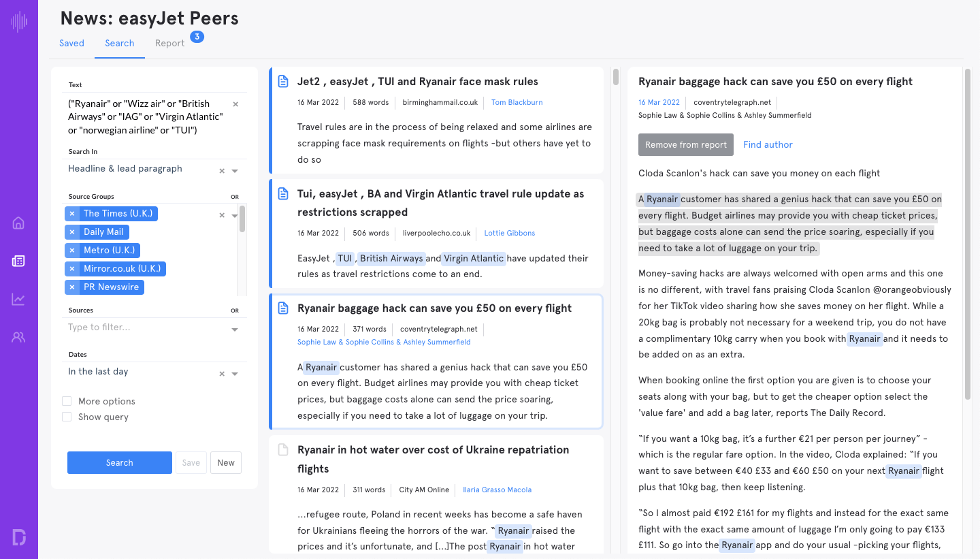Open the Contacts people icon in the sidebar
980x559 pixels.
(x=18, y=336)
